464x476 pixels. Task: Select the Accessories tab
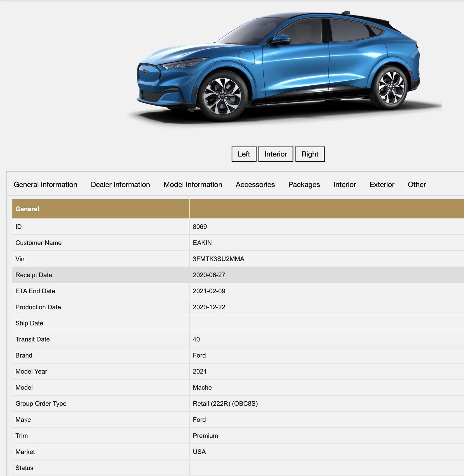255,184
